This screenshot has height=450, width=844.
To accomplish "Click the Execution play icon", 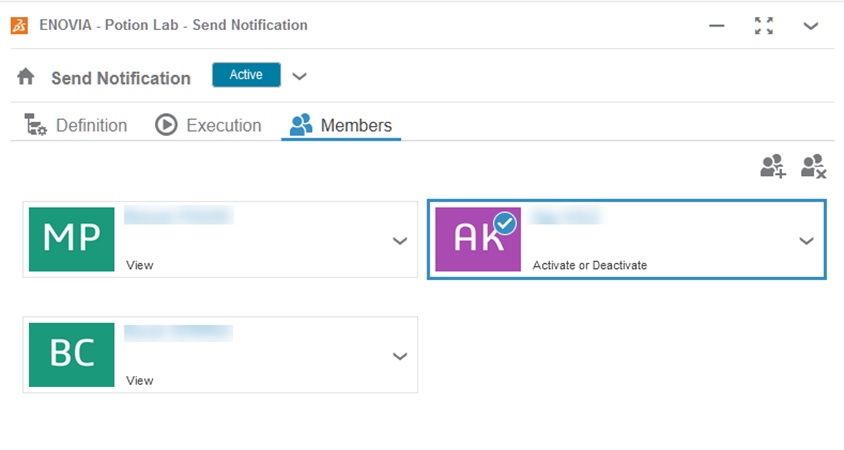I will 166,126.
